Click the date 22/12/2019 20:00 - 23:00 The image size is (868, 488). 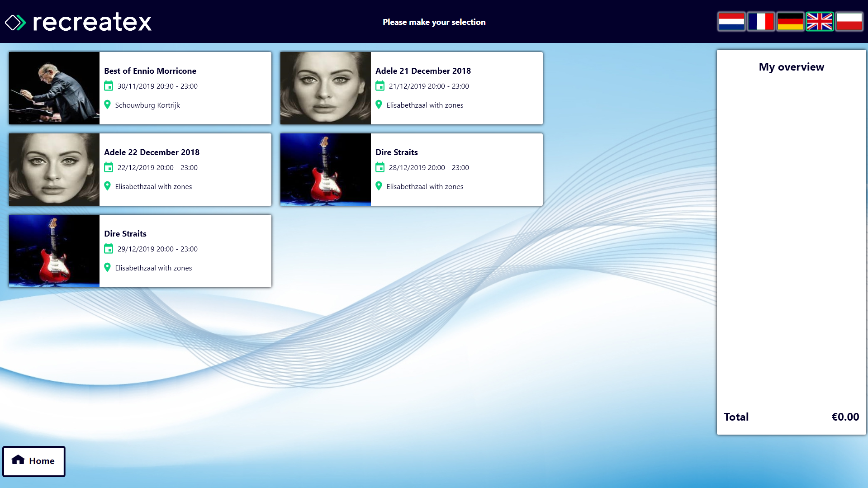(157, 168)
